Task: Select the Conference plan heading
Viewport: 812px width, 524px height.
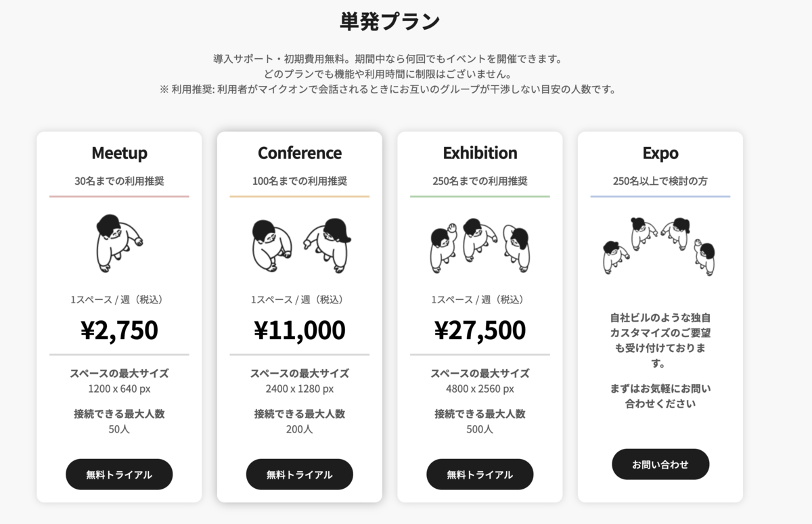Action: click(300, 154)
